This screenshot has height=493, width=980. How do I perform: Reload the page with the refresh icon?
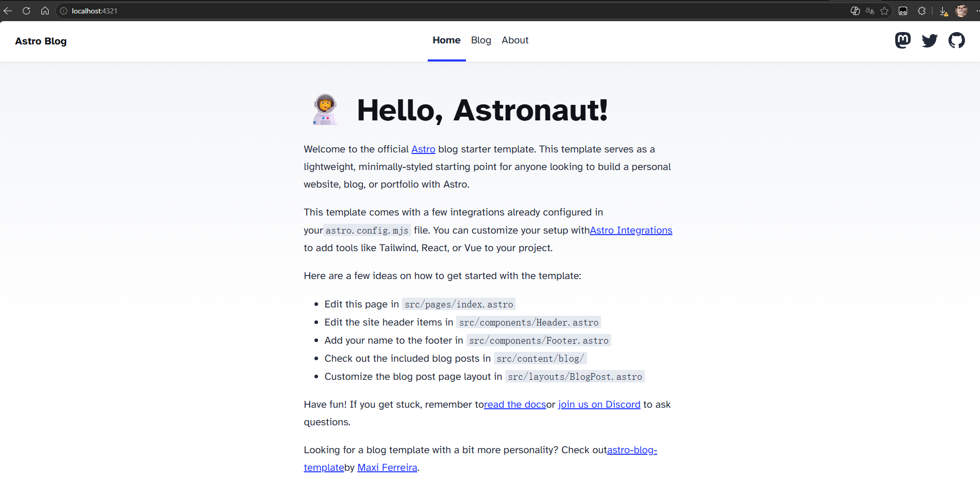click(x=26, y=11)
